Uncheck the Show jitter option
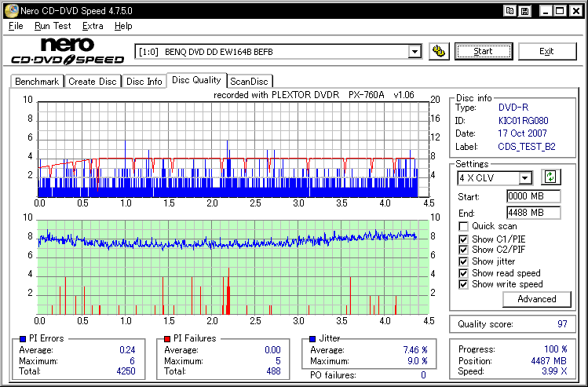588x387 pixels. coord(463,261)
